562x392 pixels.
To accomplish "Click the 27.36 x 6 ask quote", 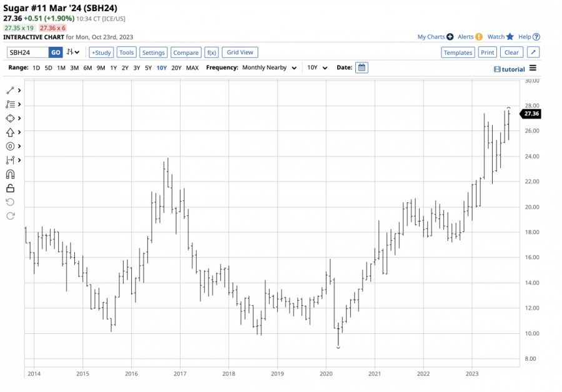I will (x=52, y=28).
